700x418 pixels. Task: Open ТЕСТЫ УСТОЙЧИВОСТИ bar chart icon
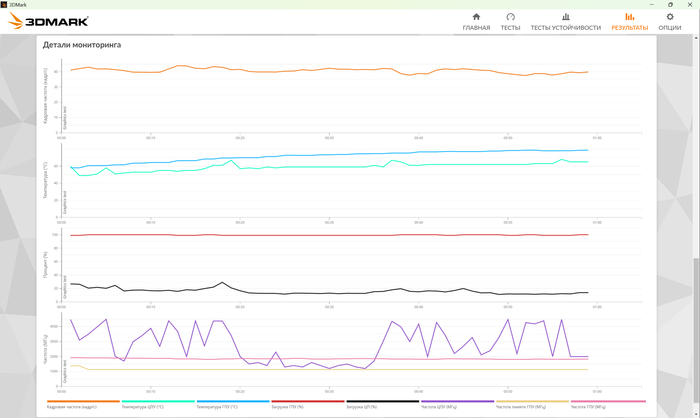click(x=565, y=17)
